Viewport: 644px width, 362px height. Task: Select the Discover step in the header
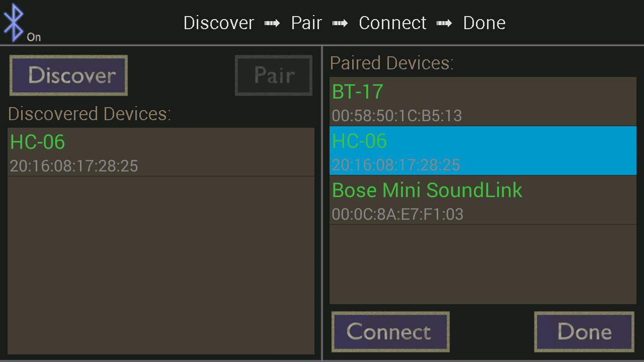[x=219, y=23]
